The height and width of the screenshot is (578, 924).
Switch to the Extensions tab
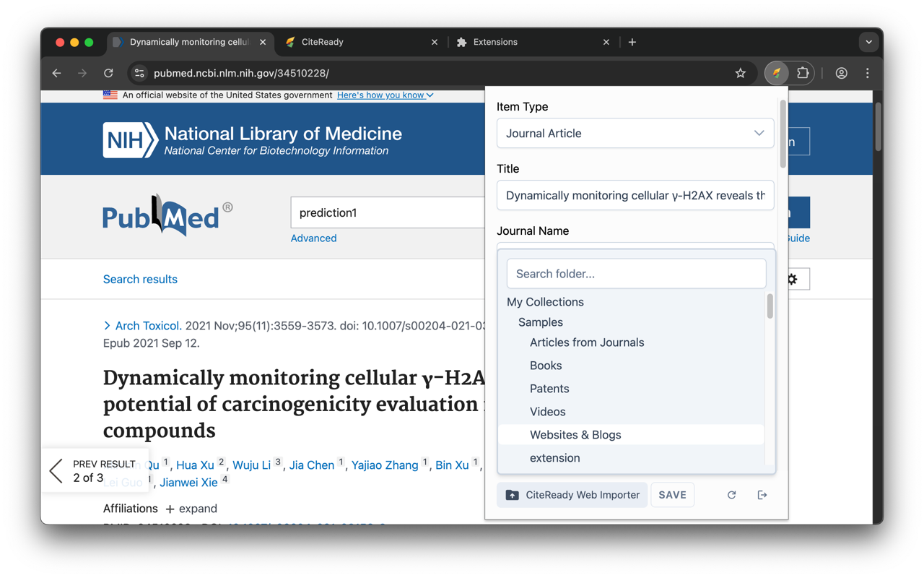[x=533, y=42]
